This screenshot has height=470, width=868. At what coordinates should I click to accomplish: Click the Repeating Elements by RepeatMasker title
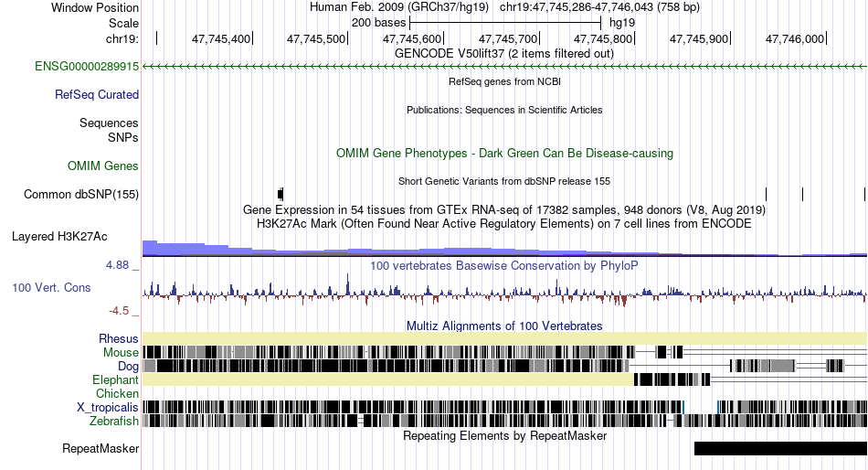tap(504, 435)
